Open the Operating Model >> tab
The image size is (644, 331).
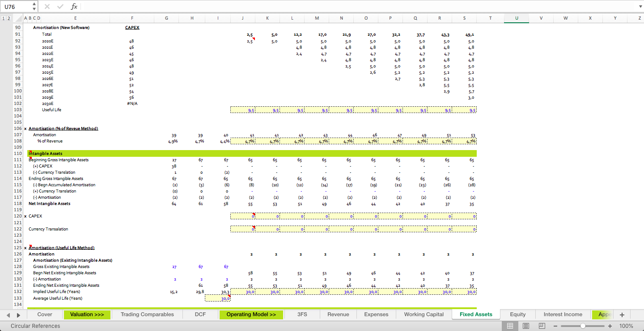[x=251, y=314]
